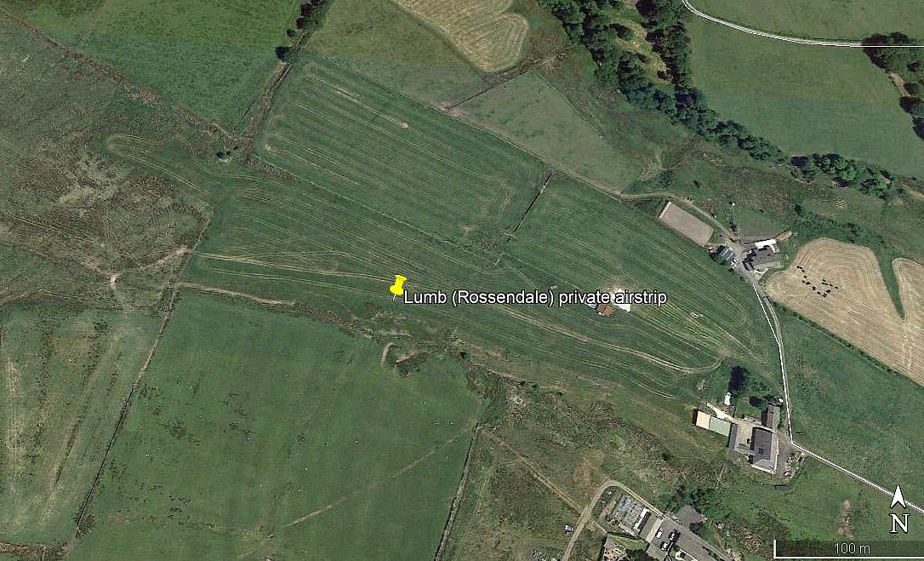Click the orange and green roofed shed
This screenshot has width=924, height=561.
click(712, 422)
